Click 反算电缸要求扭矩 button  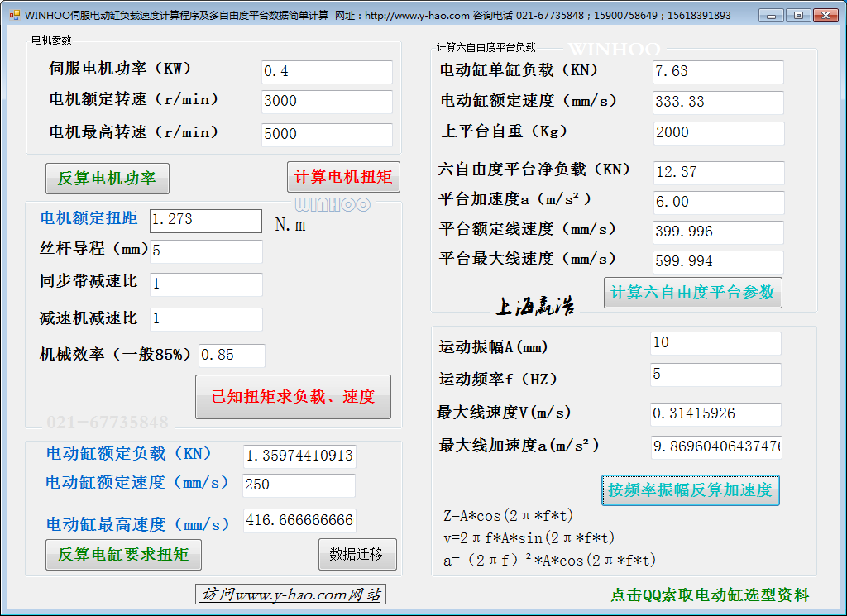pos(123,555)
